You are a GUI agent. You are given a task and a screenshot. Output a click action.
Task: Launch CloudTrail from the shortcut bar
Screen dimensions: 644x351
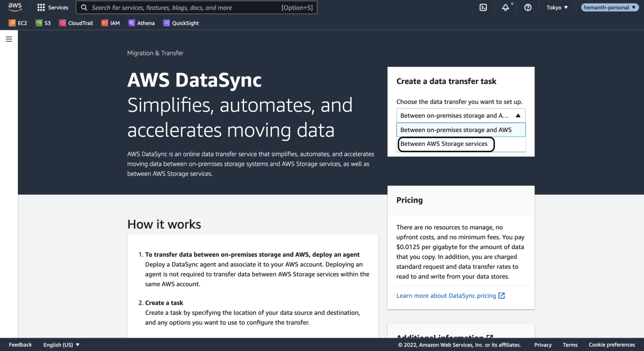[75, 23]
